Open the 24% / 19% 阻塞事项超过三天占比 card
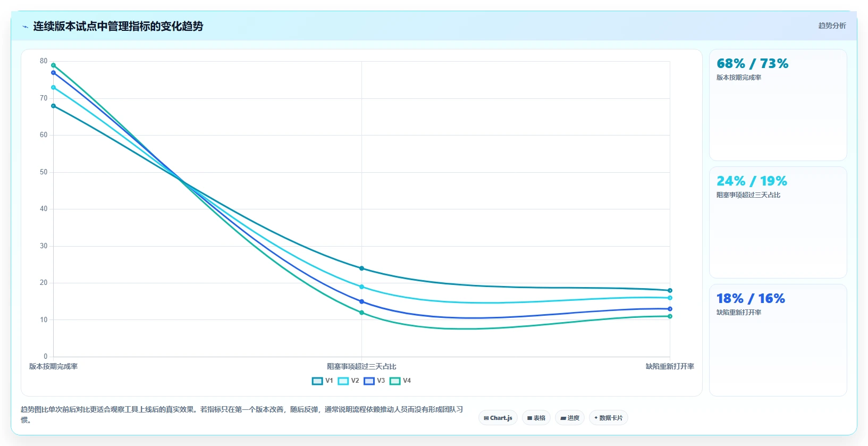Viewport: 868px width, 446px height. [778, 222]
